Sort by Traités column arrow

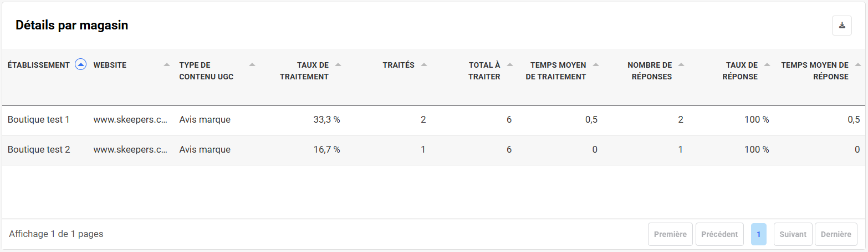pyautogui.click(x=424, y=65)
